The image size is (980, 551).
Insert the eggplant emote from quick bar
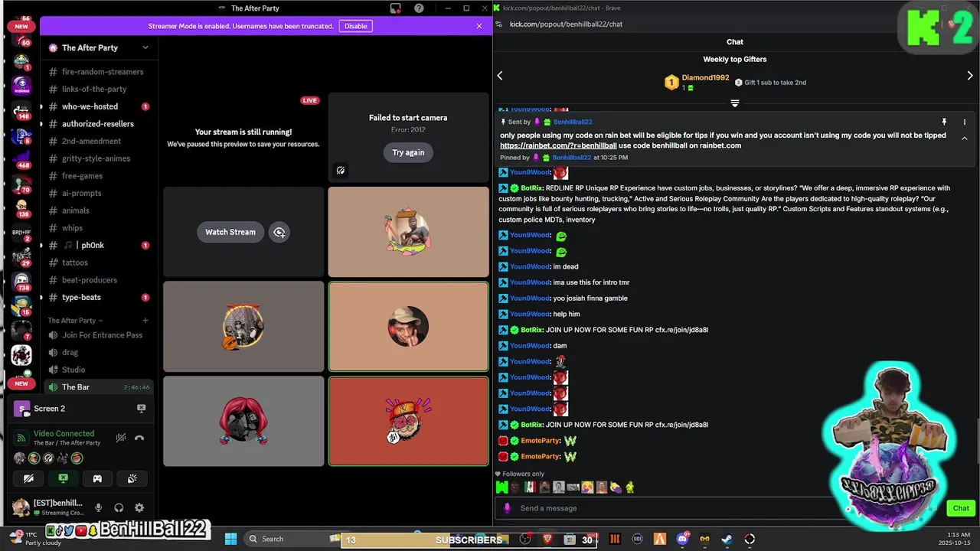tap(615, 487)
